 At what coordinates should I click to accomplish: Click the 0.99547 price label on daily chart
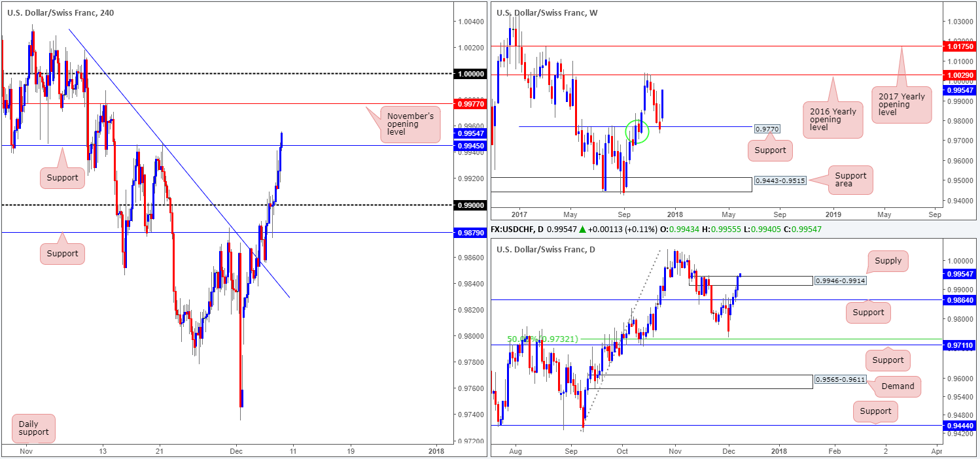click(x=960, y=274)
